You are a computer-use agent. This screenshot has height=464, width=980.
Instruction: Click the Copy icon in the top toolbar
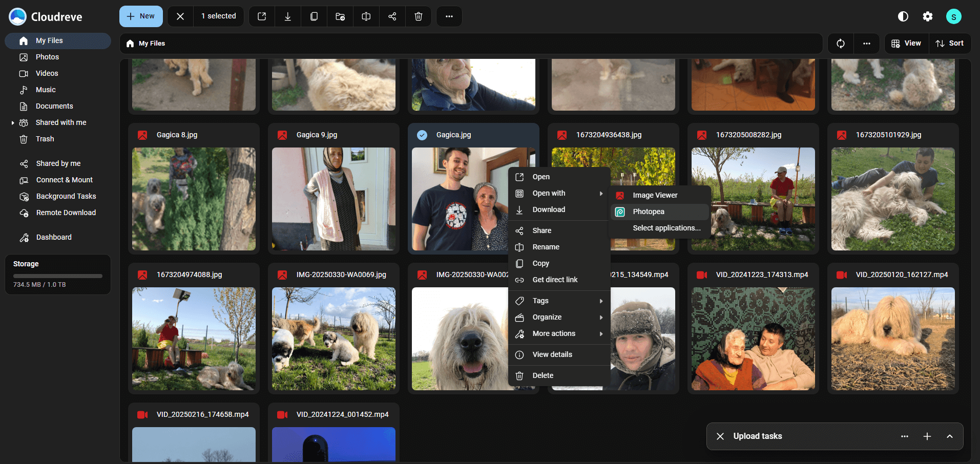(x=314, y=16)
